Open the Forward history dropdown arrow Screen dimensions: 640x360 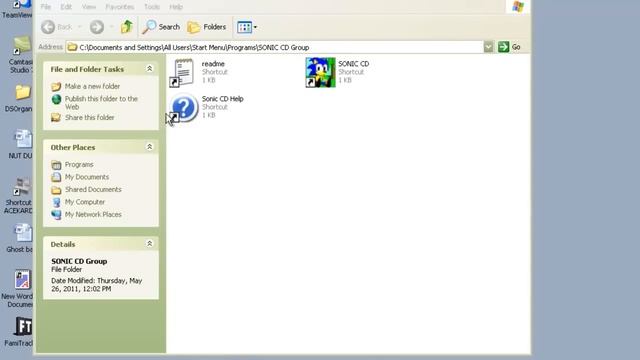click(111, 27)
